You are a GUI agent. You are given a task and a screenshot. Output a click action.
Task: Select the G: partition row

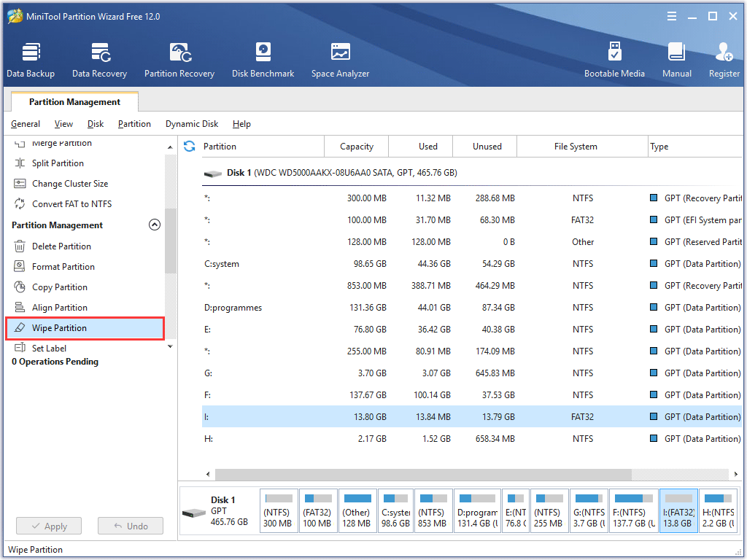472,373
